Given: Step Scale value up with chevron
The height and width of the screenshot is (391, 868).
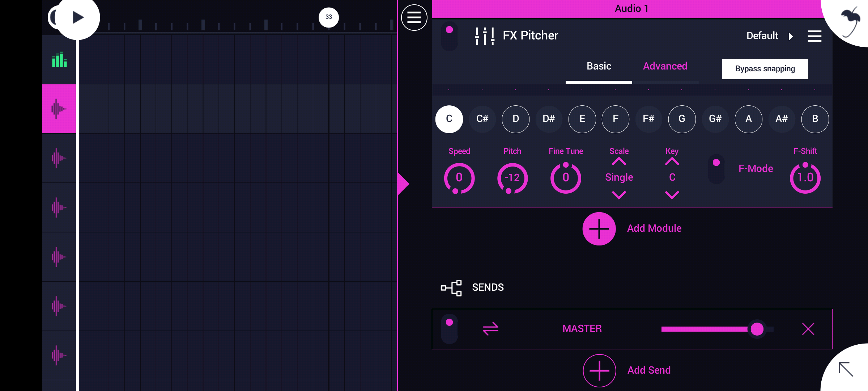Looking at the screenshot, I should [619, 162].
